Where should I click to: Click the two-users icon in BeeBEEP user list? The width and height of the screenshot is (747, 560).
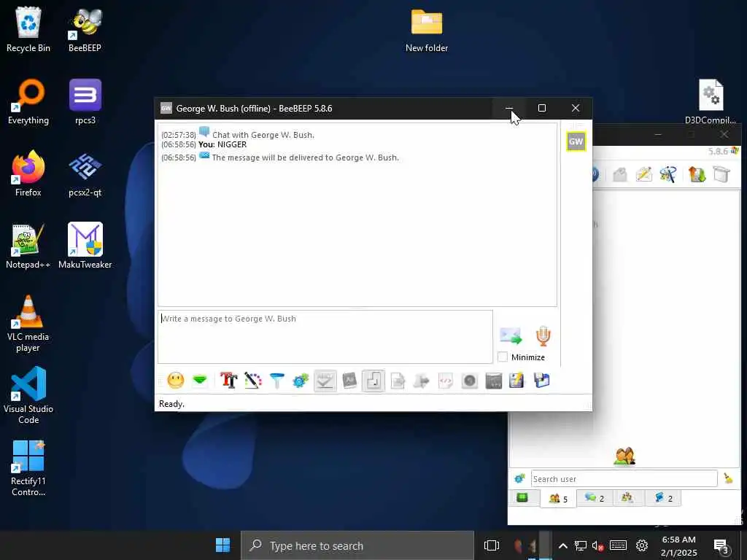tap(624, 456)
